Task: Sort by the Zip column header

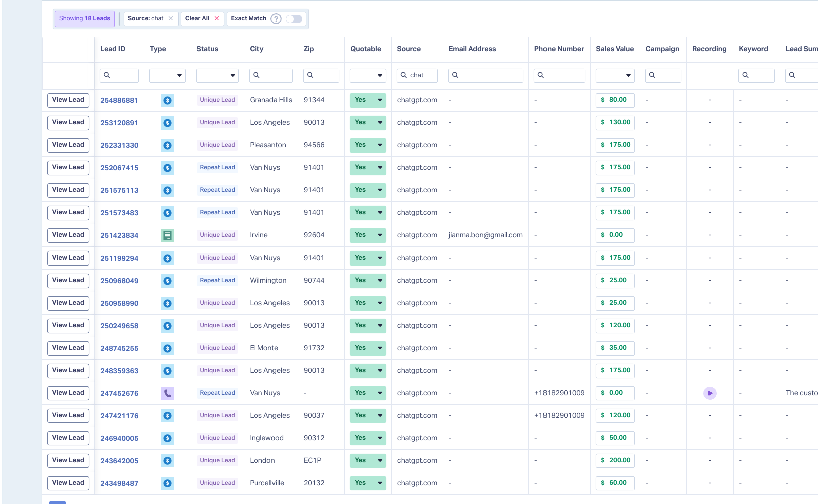Action: (309, 49)
